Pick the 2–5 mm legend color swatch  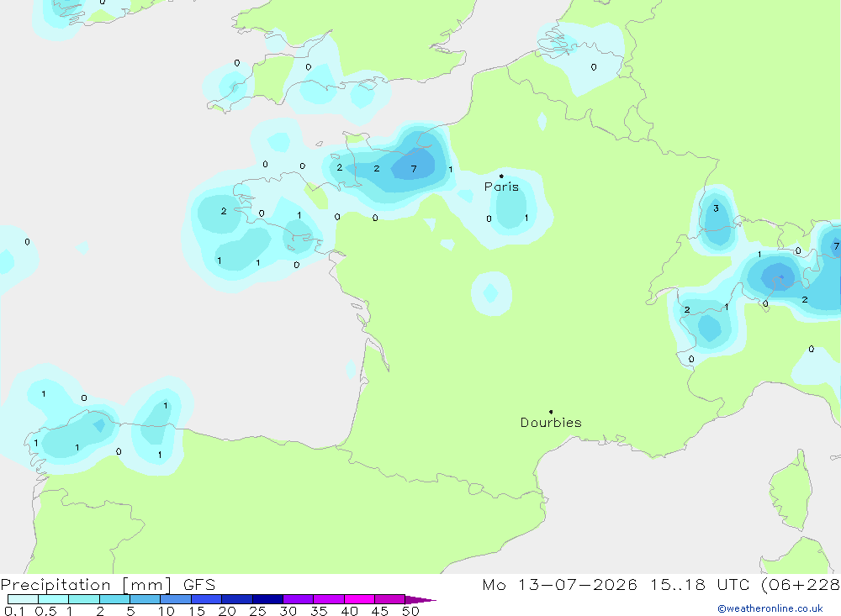pyautogui.click(x=114, y=599)
